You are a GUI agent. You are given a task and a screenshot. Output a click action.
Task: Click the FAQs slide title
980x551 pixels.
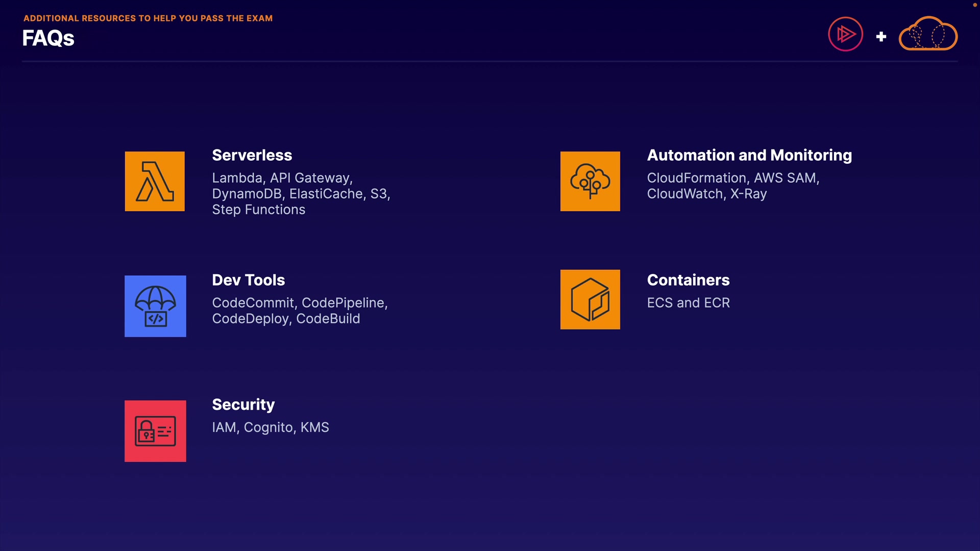coord(48,38)
